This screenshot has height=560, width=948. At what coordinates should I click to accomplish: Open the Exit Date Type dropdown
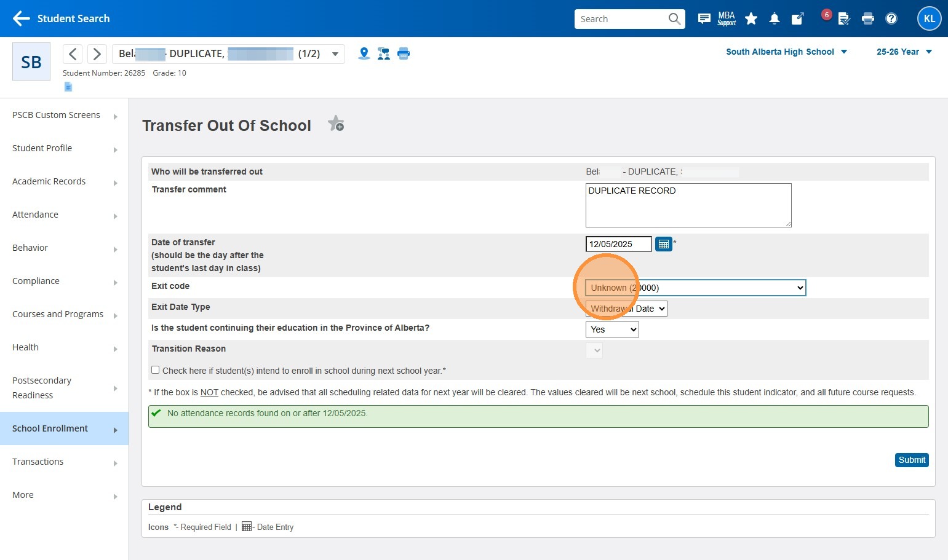click(x=626, y=309)
